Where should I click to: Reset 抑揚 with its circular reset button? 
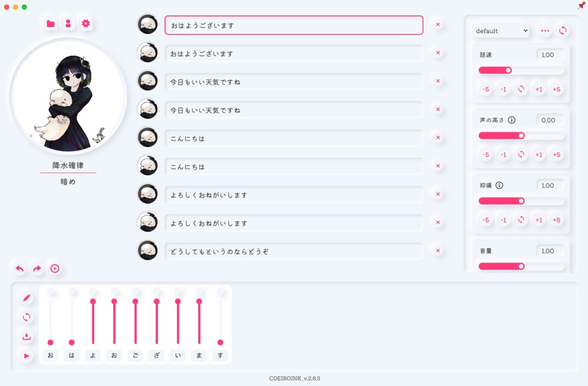[521, 220]
